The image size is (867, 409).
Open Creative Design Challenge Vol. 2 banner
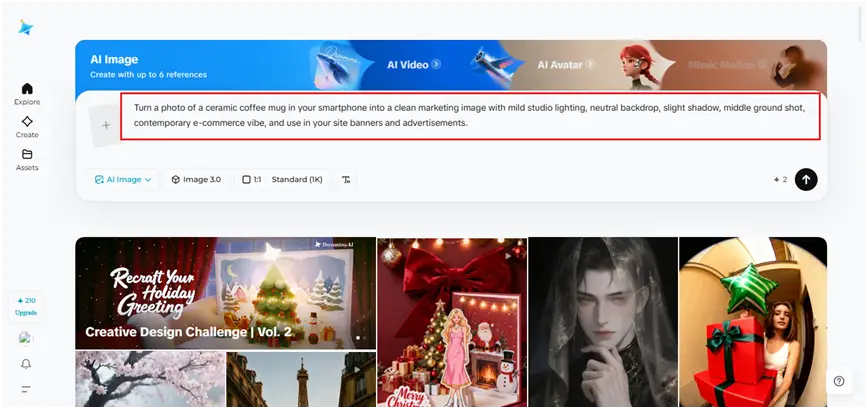tap(225, 293)
